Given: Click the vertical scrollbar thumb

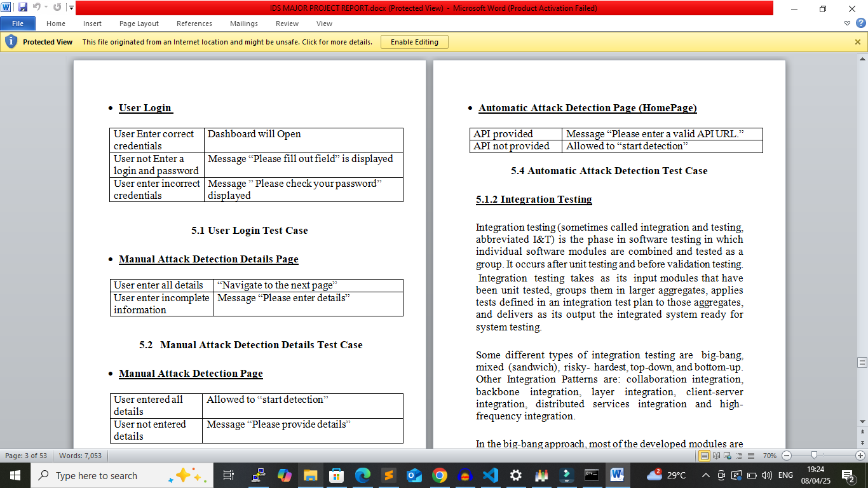Looking at the screenshot, I should click(x=862, y=363).
